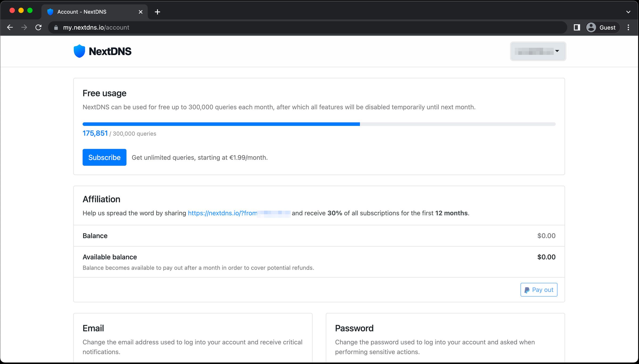Click the browser forward arrow
The width and height of the screenshot is (639, 364).
(24, 27)
